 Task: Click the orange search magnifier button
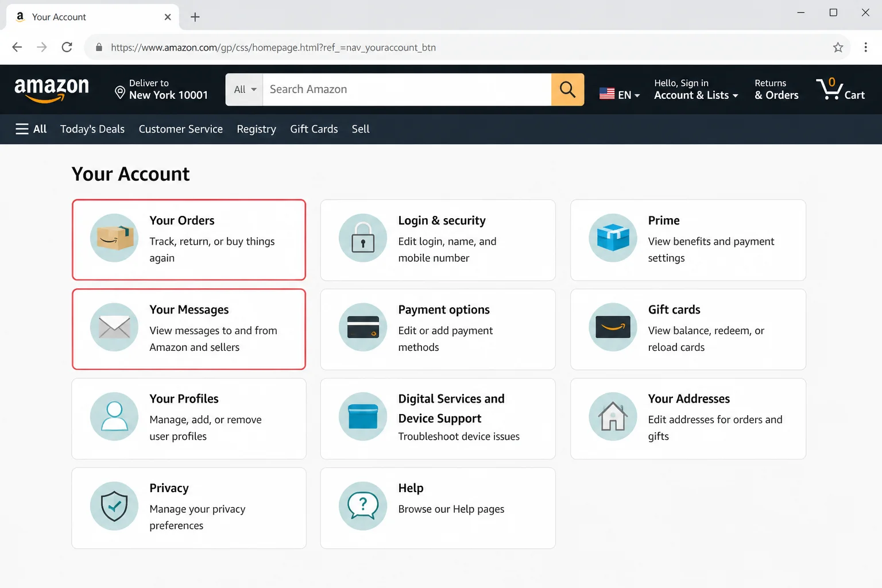567,90
